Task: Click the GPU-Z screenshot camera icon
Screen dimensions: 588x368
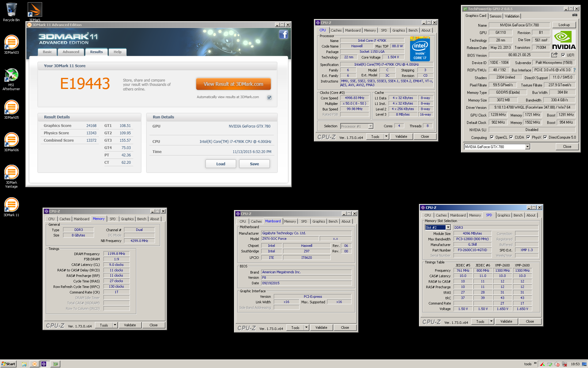Action: tap(575, 15)
